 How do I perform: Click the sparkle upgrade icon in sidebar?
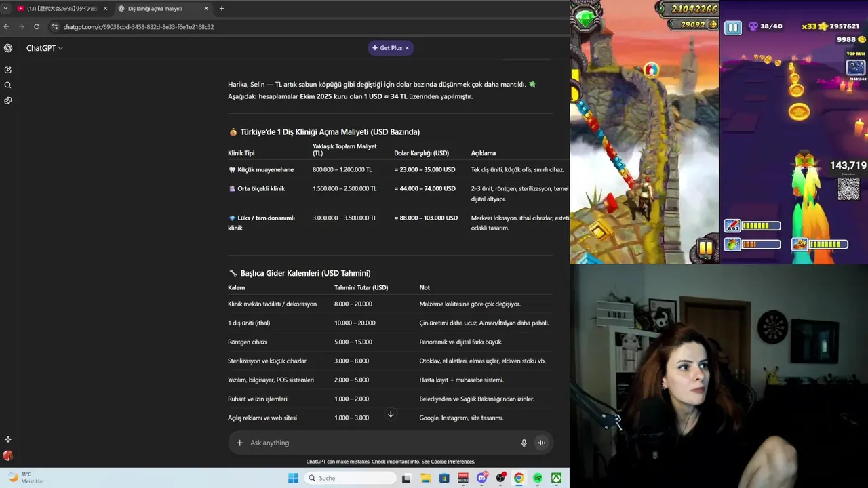[8, 439]
